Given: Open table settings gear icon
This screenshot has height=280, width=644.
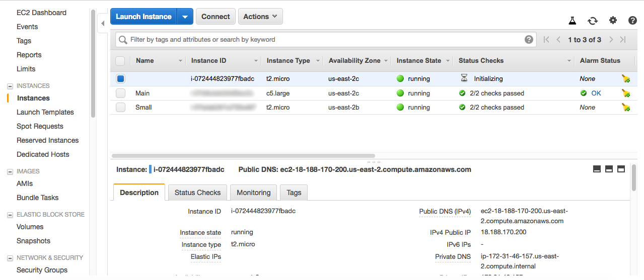Looking at the screenshot, I should 613,21.
